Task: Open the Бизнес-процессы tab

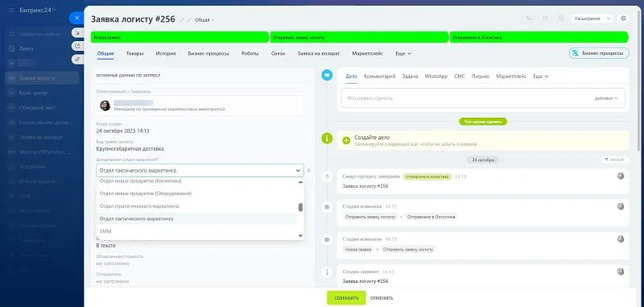Action: [208, 53]
